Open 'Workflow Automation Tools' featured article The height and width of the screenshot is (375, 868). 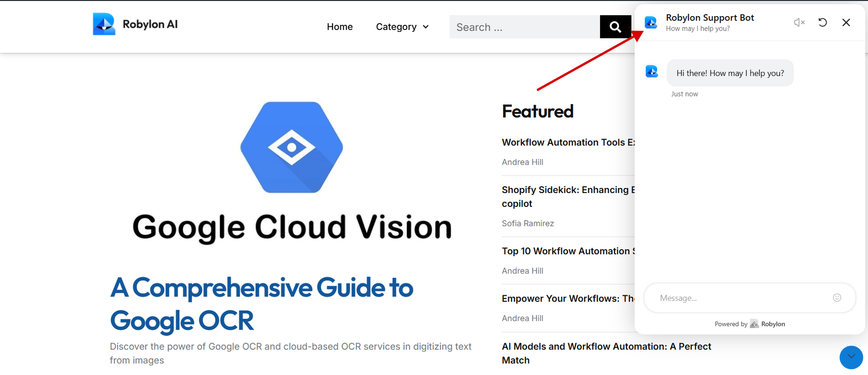(568, 142)
